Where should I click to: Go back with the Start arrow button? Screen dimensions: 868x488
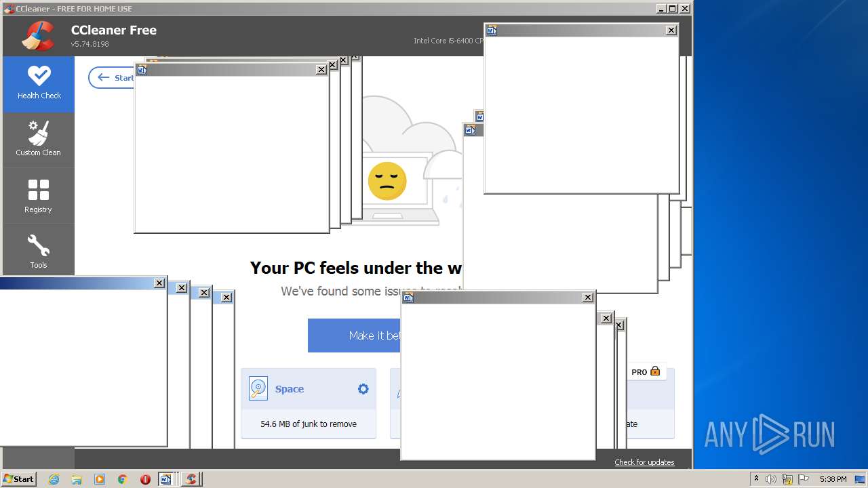(112, 78)
